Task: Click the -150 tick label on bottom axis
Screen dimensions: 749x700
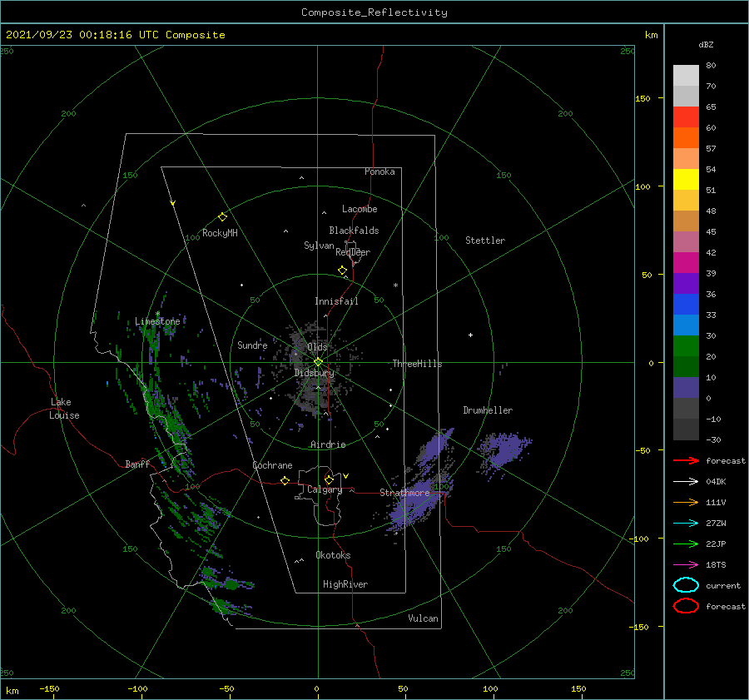Action: pyautogui.click(x=49, y=688)
